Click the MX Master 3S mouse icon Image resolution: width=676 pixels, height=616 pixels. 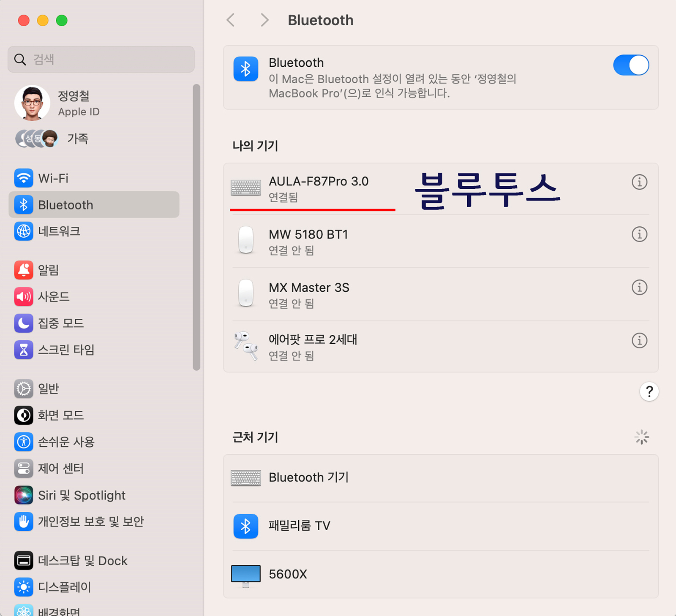(x=246, y=293)
